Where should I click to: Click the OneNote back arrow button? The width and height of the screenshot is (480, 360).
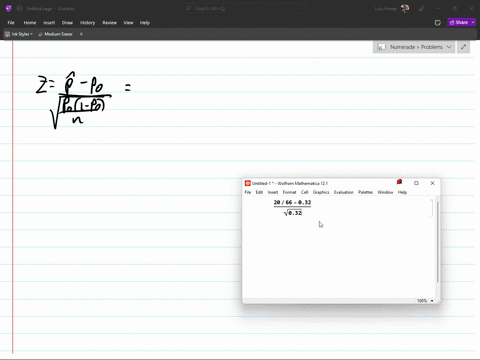coord(19,9)
